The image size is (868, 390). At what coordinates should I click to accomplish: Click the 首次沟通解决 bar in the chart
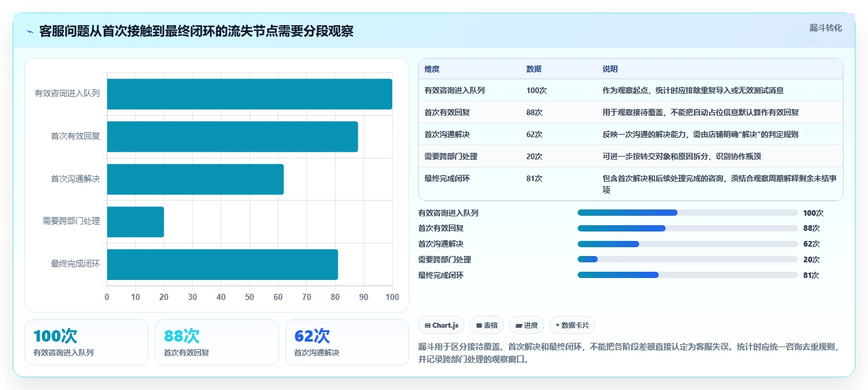click(195, 179)
